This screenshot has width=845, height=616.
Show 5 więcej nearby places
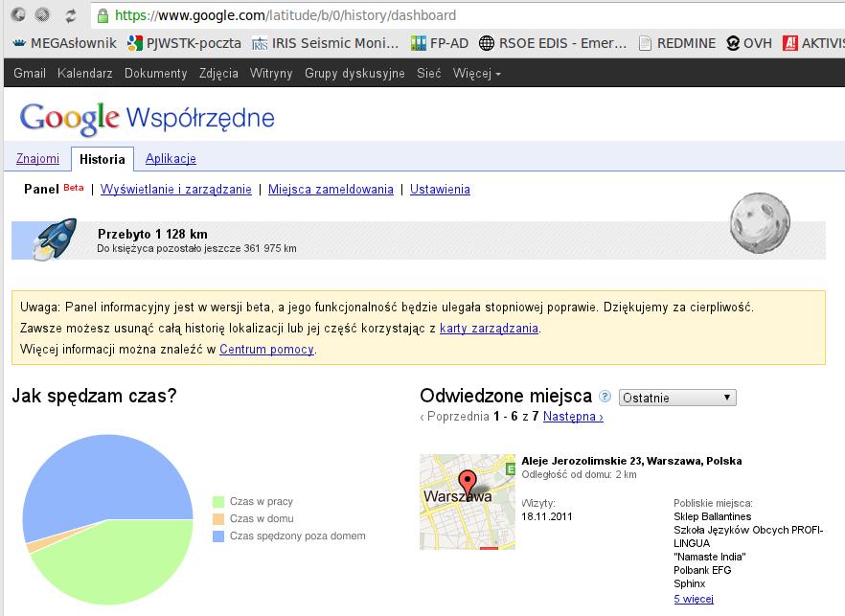point(694,599)
